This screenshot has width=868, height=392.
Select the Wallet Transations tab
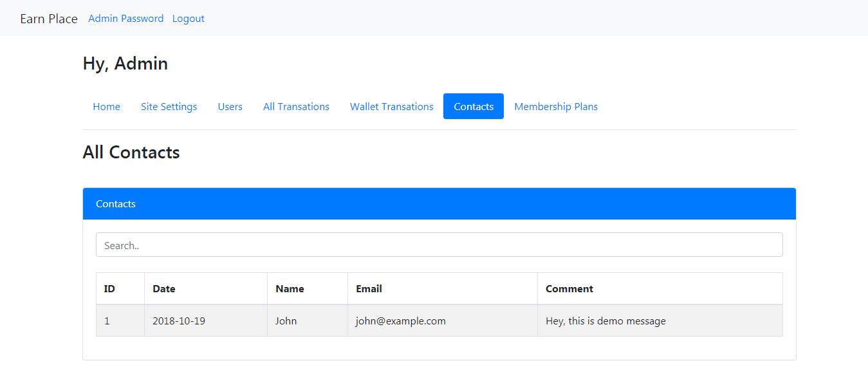pyautogui.click(x=392, y=106)
